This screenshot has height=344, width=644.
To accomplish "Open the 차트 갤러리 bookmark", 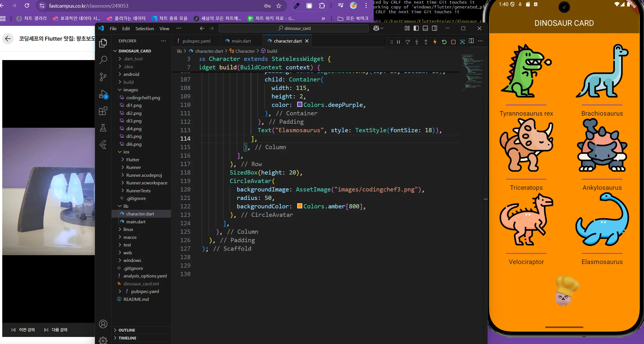I will [32, 18].
